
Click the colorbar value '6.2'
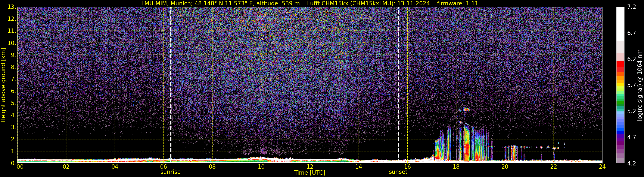(632, 59)
